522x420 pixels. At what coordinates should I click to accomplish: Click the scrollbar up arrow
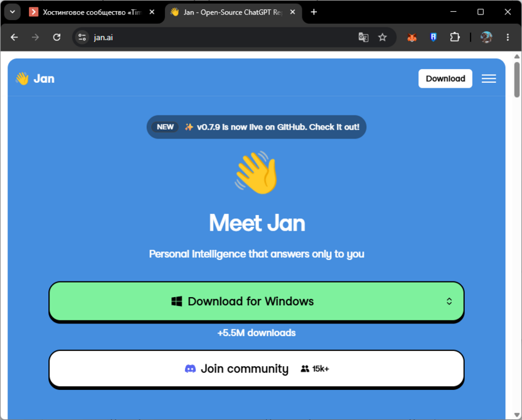(517, 56)
